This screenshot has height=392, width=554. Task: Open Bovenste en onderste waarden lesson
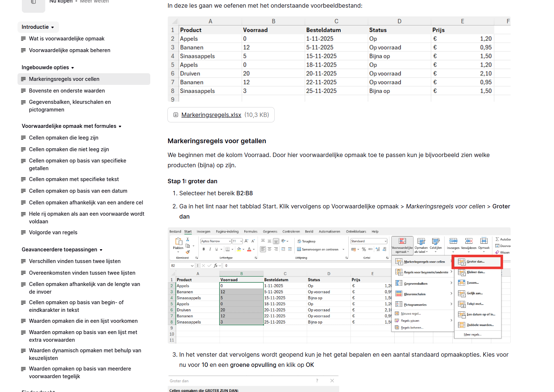(x=67, y=91)
